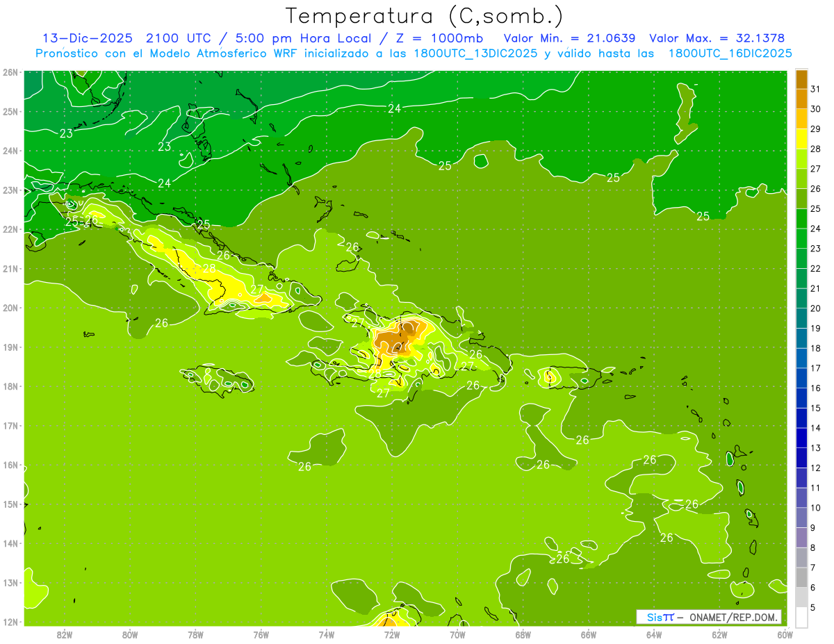Click the 70W longitude label

[x=457, y=634]
